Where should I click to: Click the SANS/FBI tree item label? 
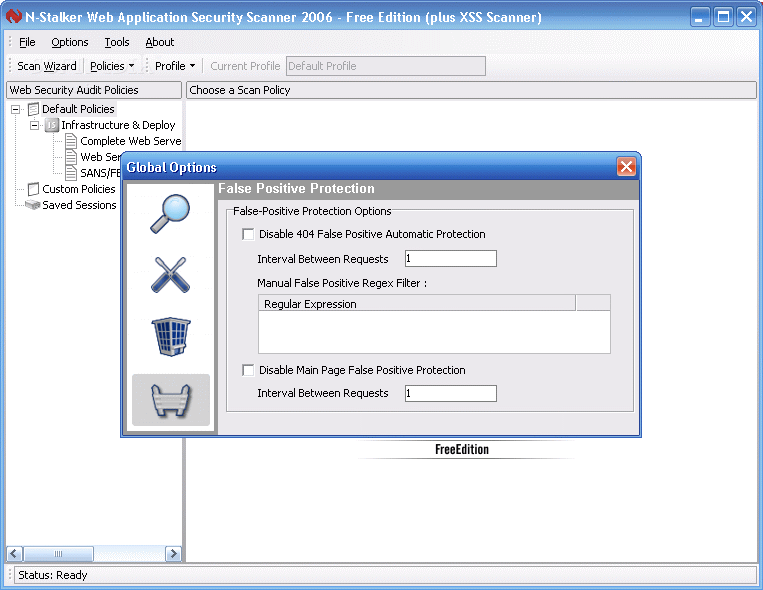pos(100,173)
